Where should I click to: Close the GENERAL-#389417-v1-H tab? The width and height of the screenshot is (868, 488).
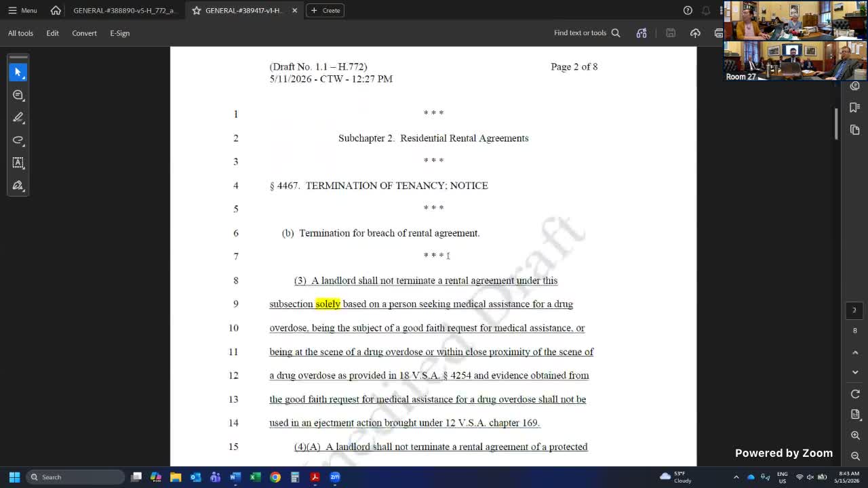[x=294, y=10]
